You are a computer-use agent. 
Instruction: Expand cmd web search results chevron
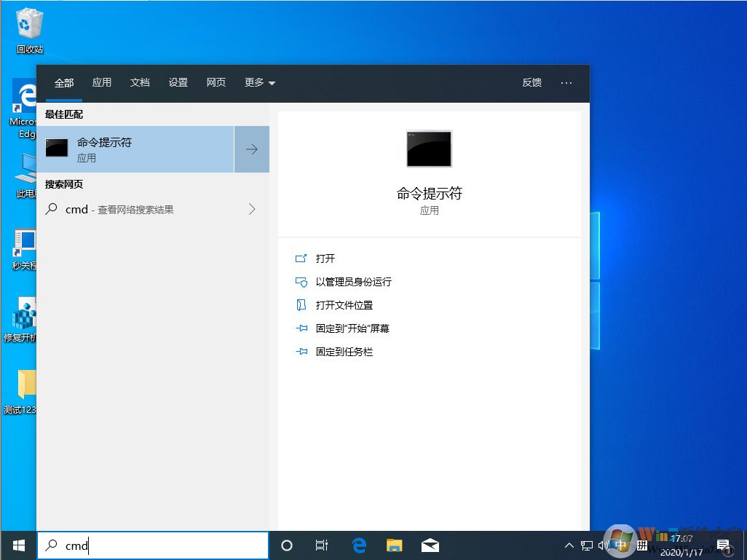click(x=251, y=209)
